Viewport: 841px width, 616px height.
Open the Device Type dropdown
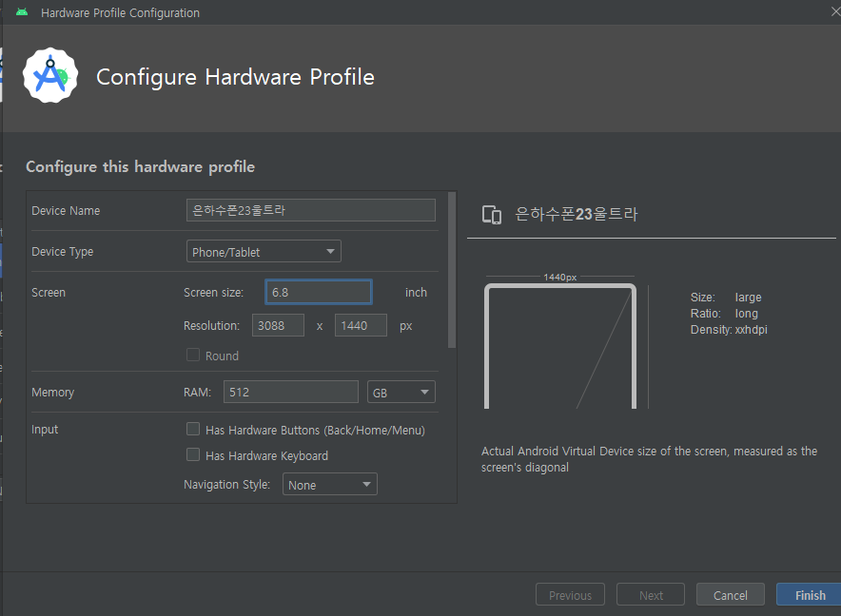[x=264, y=252]
